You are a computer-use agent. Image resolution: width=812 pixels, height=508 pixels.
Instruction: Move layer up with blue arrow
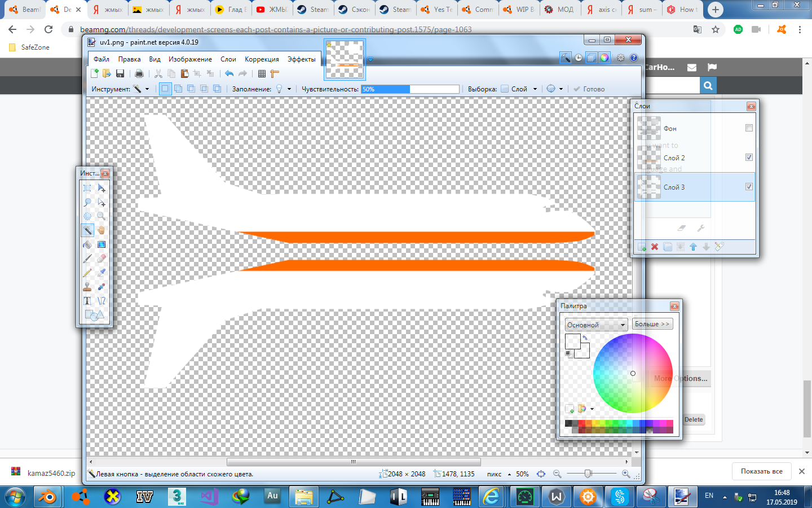click(x=694, y=247)
